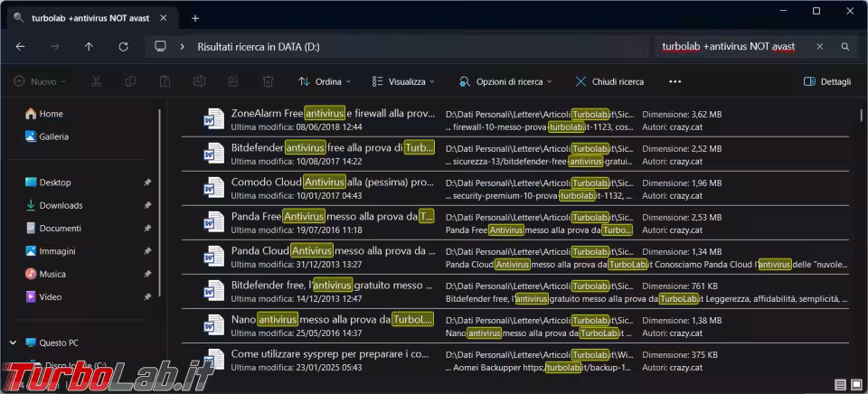Click the pin icon next to Desktop
Viewport: 868px width, 394px height.
pyautogui.click(x=147, y=183)
